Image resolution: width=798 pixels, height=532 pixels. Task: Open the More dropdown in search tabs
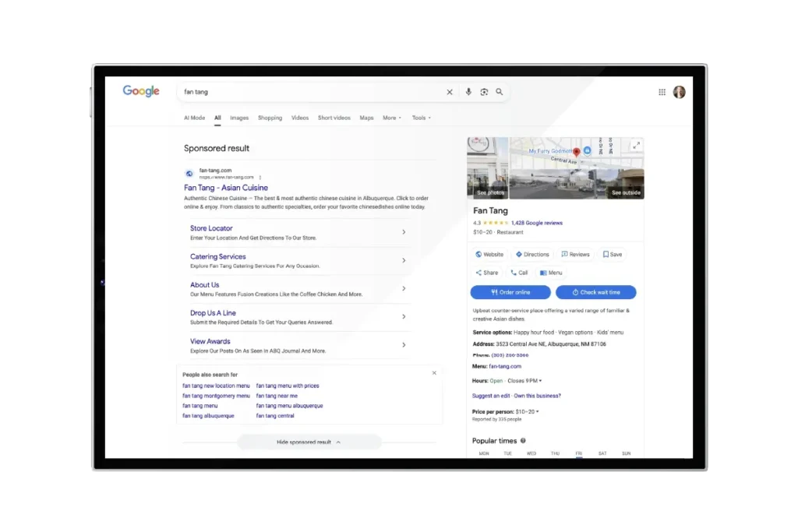click(x=391, y=118)
